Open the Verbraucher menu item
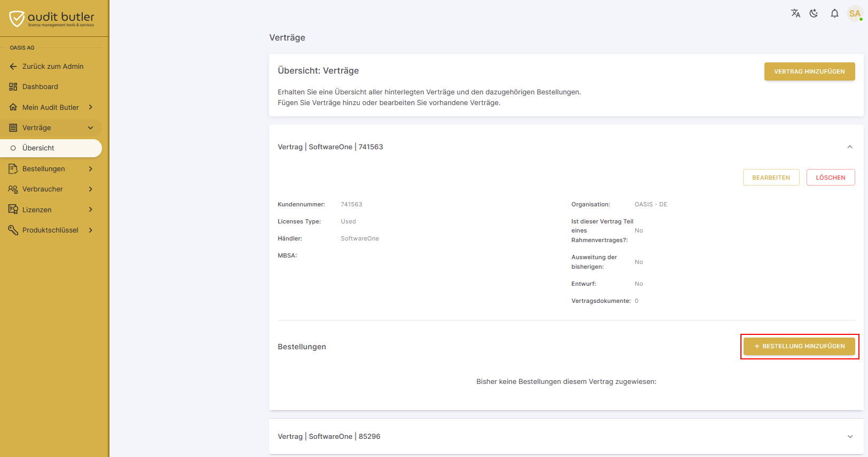Screen dimensions: 868x457 (x=51, y=189)
